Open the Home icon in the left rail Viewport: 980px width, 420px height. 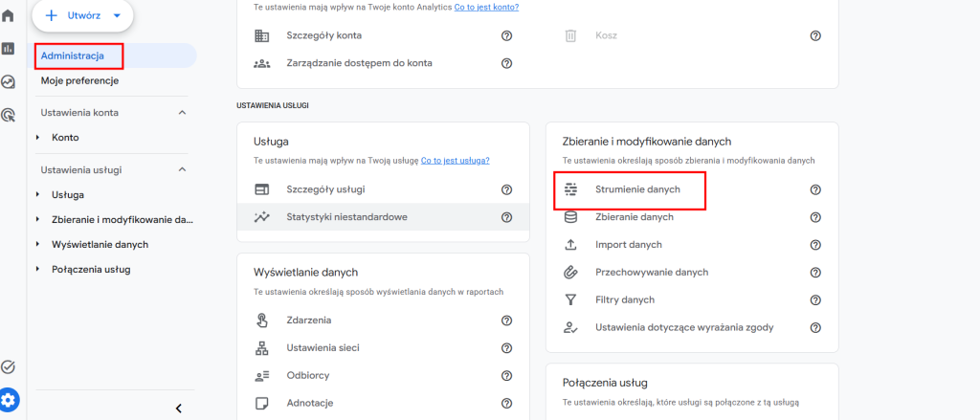[x=8, y=15]
